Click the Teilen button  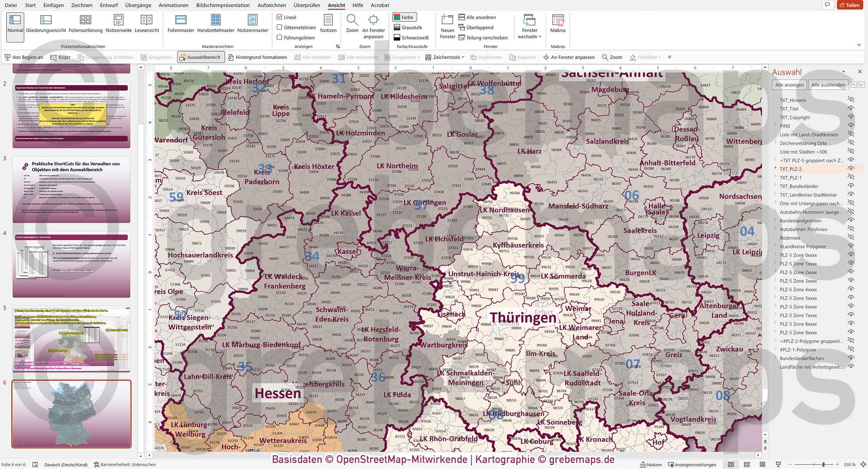(851, 5)
